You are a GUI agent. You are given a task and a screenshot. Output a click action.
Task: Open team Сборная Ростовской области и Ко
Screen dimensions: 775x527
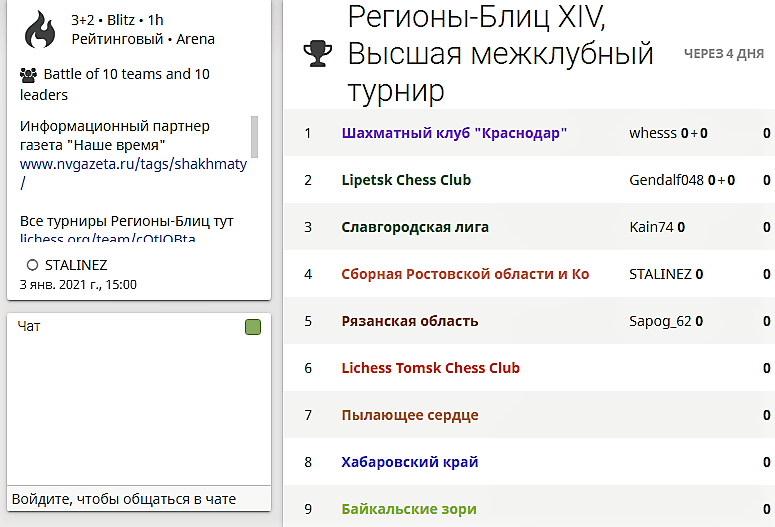pyautogui.click(x=465, y=274)
